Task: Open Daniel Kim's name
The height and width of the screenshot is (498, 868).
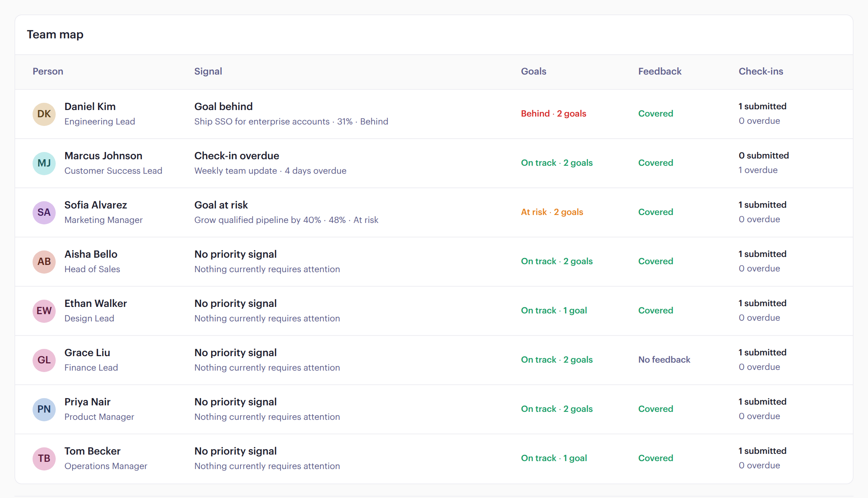Action: (90, 106)
